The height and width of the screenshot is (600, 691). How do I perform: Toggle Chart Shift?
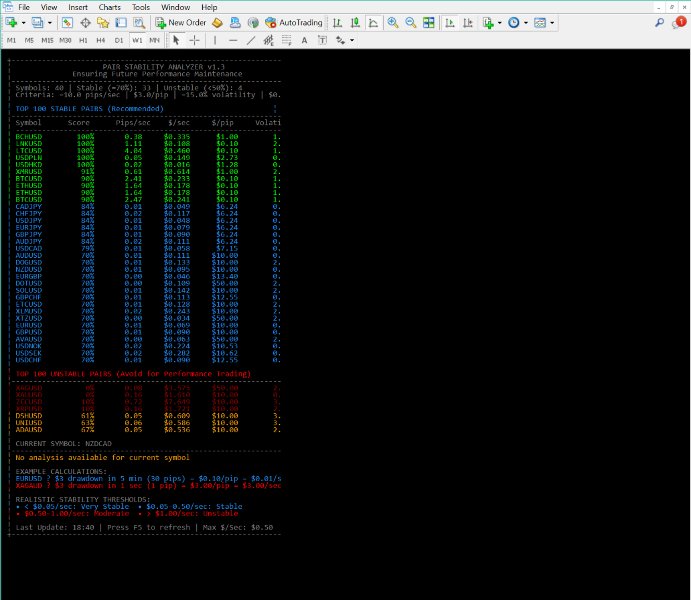468,22
